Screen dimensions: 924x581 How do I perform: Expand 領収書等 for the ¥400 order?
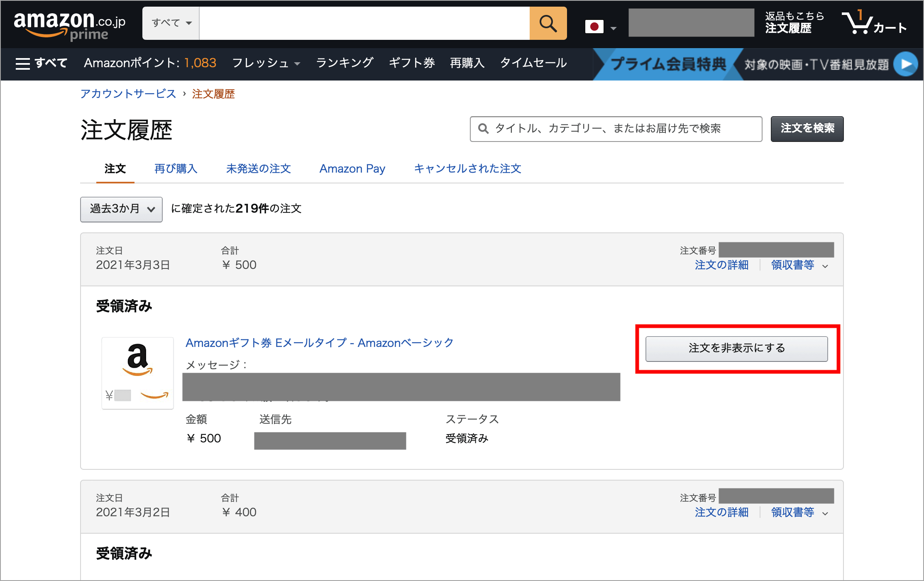(x=799, y=513)
